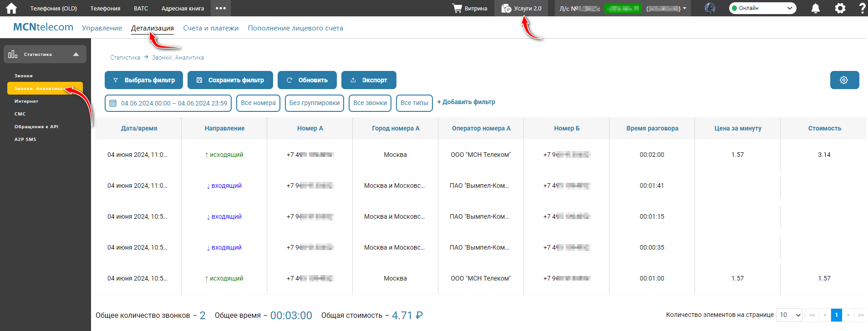Click Город номера А column header
The width and height of the screenshot is (868, 331).
click(396, 128)
